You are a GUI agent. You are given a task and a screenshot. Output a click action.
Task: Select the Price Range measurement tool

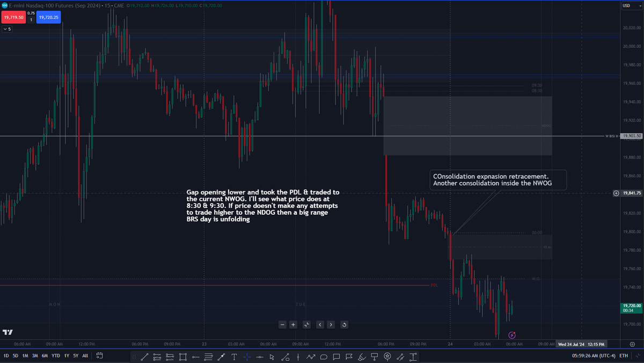[412, 357]
